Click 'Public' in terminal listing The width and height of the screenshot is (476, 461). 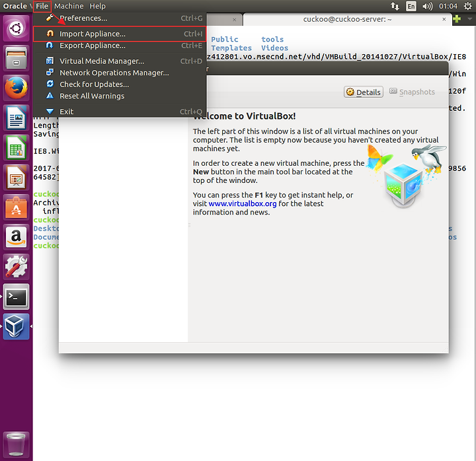(x=225, y=40)
